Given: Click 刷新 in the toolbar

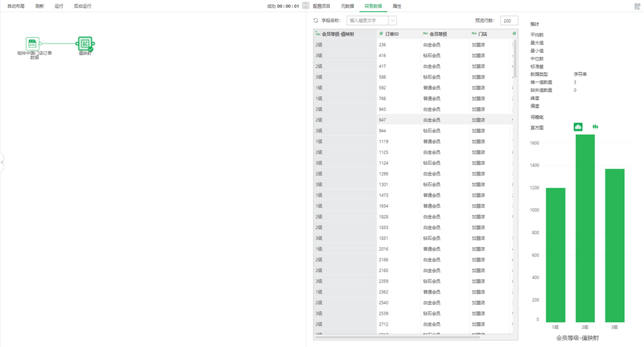Looking at the screenshot, I should tap(39, 6).
